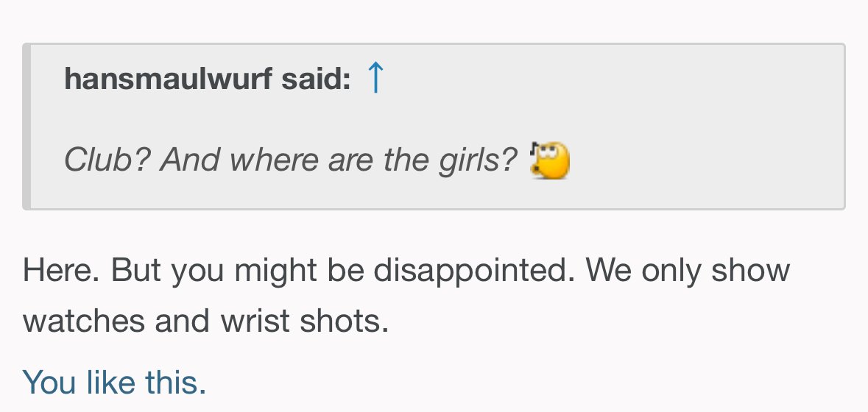Click the yellow whistling smiley emoji
This screenshot has height=412, width=868.
tap(550, 160)
